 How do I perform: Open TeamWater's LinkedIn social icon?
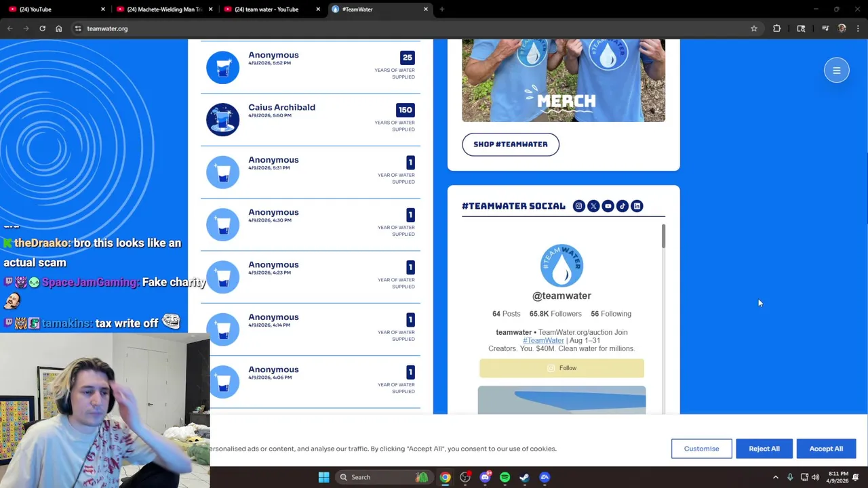637,206
